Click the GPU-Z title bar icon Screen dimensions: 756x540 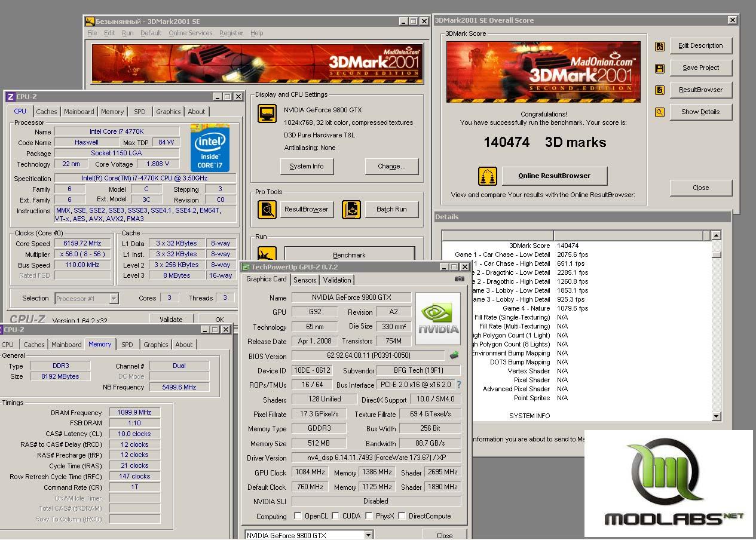coord(246,267)
